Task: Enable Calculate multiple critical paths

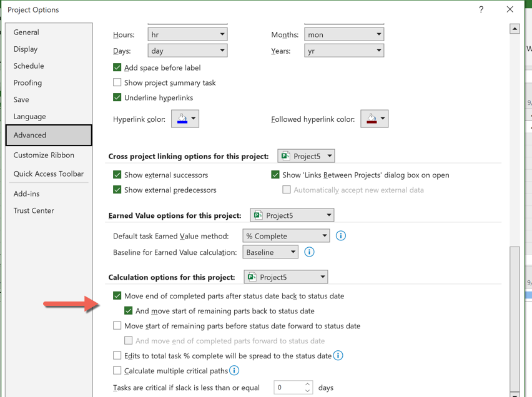Action: pyautogui.click(x=117, y=371)
